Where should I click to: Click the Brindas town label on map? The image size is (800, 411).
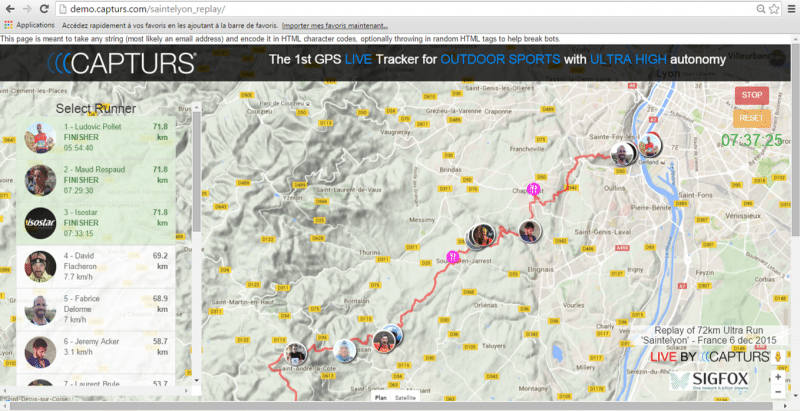click(451, 170)
